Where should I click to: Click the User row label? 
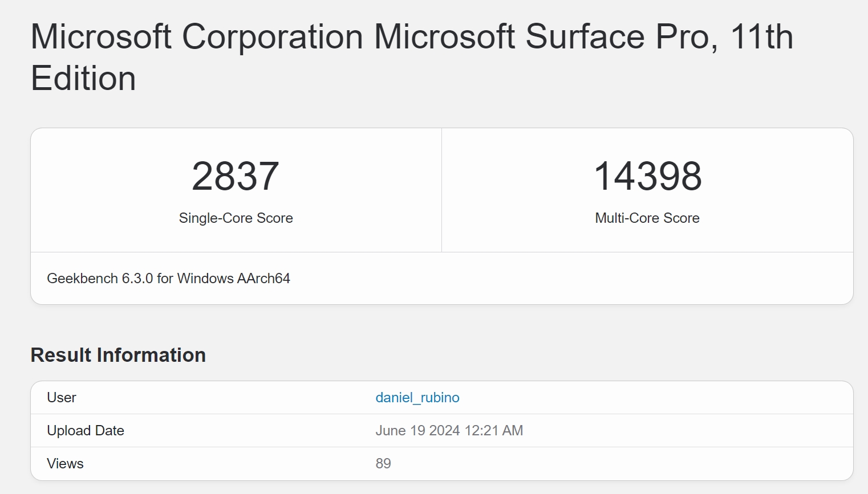tap(62, 398)
